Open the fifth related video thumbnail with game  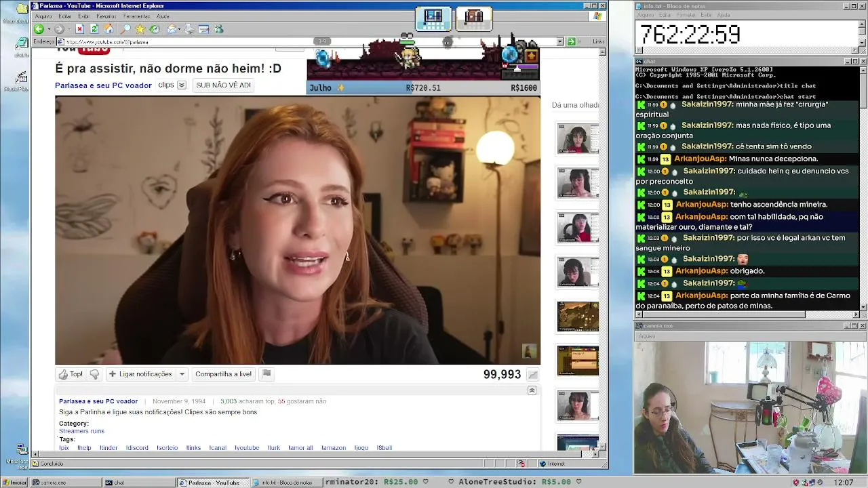[578, 317]
